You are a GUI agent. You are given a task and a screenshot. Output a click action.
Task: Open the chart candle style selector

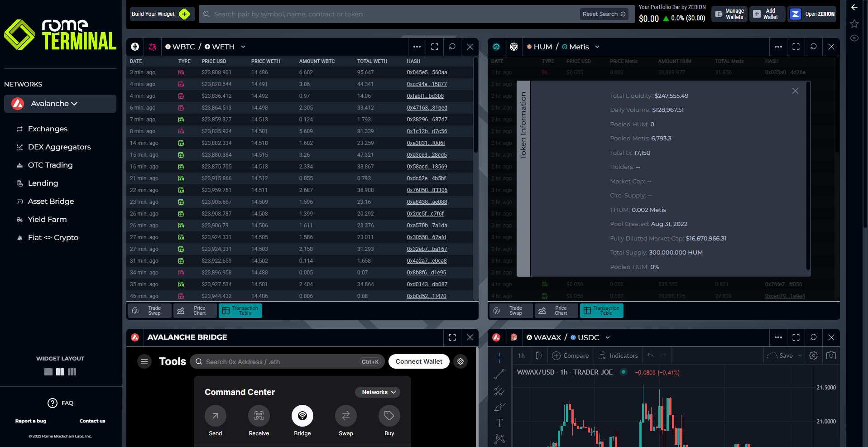click(x=539, y=356)
